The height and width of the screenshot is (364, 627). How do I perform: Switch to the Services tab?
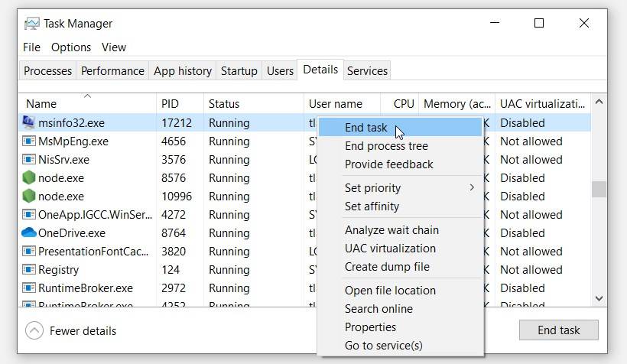(367, 71)
